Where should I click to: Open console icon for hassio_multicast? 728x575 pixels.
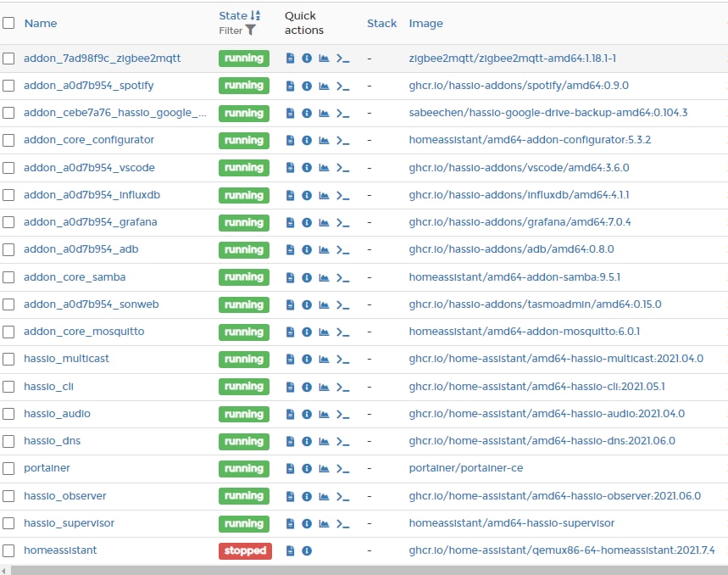coord(343,359)
